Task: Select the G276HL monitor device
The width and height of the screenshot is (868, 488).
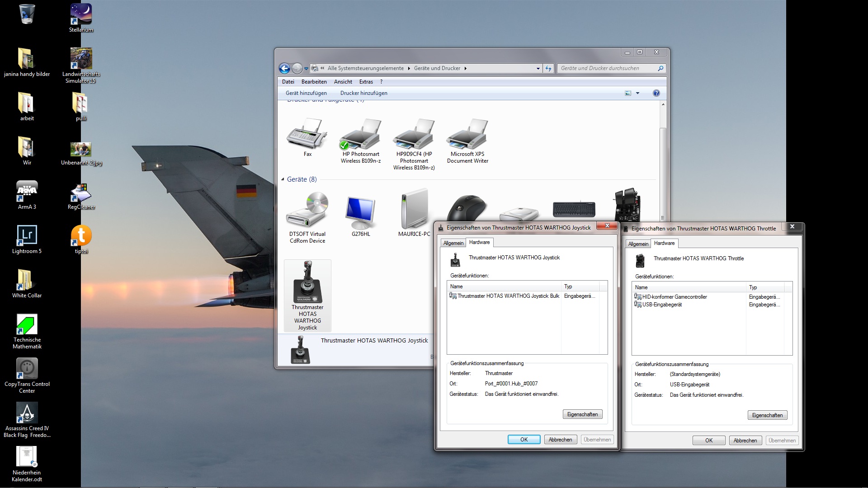Action: coord(361,216)
